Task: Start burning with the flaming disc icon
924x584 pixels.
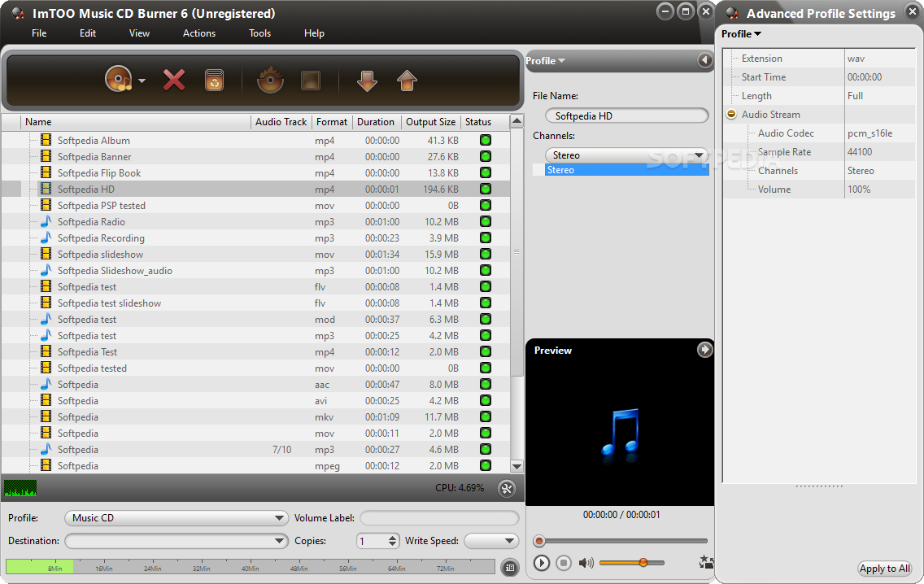Action: 271,81
